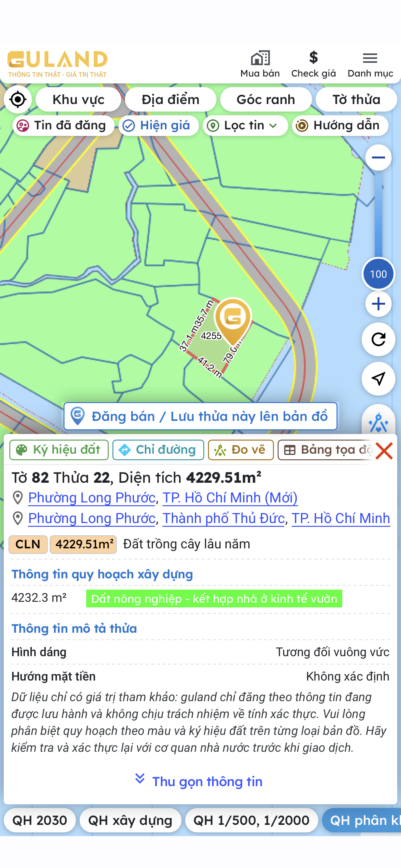Image resolution: width=401 pixels, height=868 pixels.
Task: Click planning area 4232.3 m² value
Action: (39, 598)
